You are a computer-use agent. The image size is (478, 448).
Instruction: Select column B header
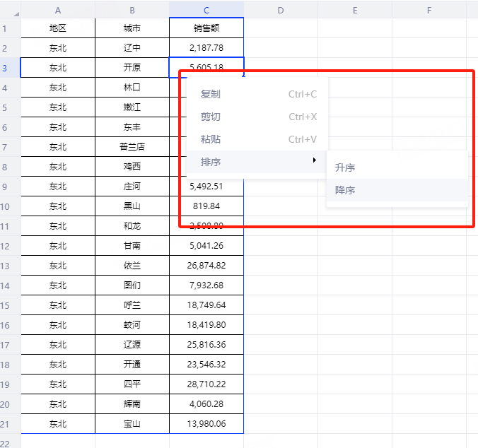(x=132, y=10)
